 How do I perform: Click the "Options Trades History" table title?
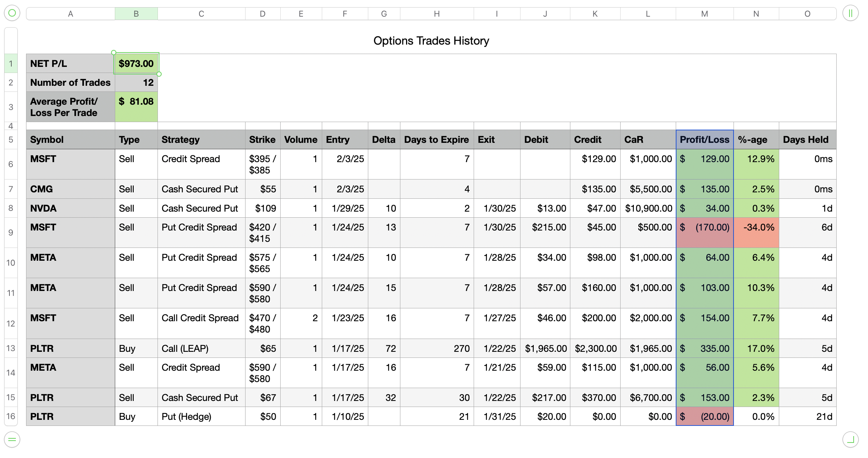pyautogui.click(x=431, y=41)
